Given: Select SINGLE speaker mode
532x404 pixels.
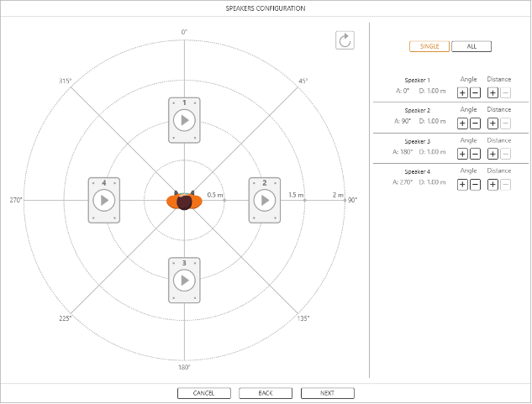Looking at the screenshot, I should (429, 46).
